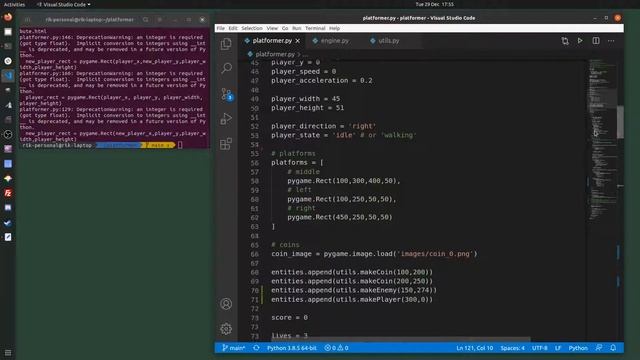Open the Explorer view in activity bar
This screenshot has height=360, width=640.
(226, 44)
